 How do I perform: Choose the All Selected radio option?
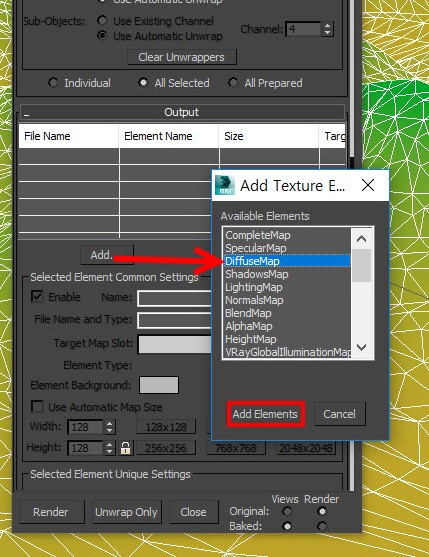click(143, 82)
